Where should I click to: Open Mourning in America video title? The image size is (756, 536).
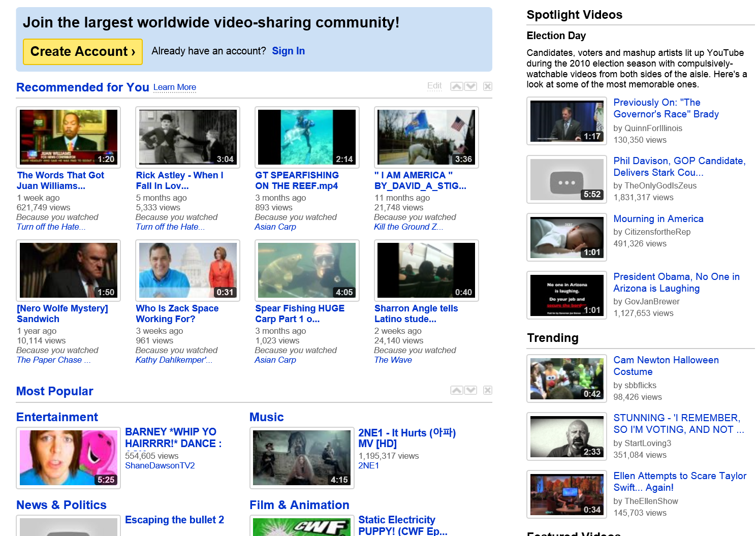[658, 219]
